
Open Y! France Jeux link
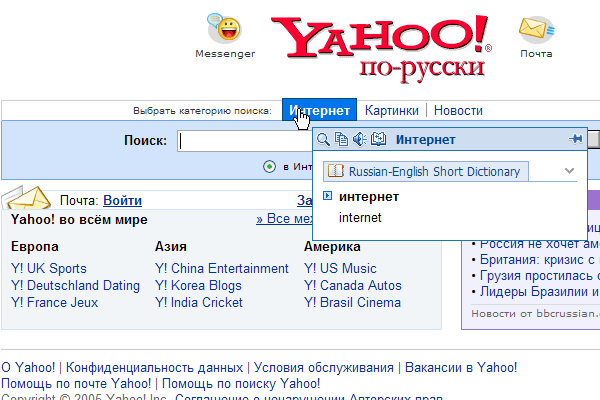[55, 302]
